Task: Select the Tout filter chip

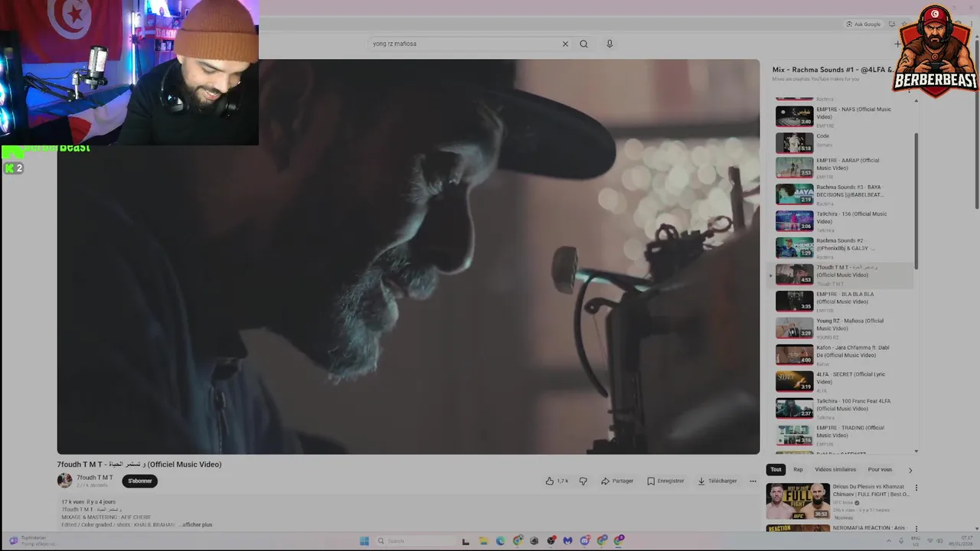Action: 776,469
